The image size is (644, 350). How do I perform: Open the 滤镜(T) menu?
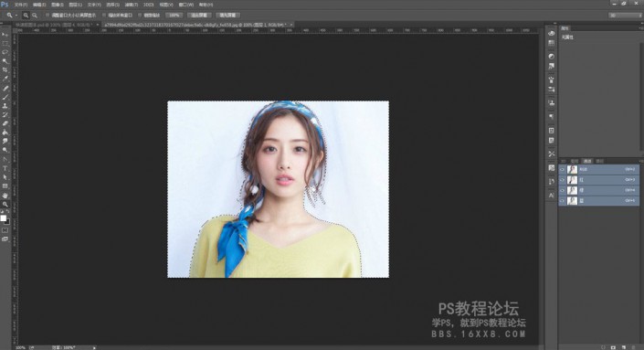(x=131, y=5)
